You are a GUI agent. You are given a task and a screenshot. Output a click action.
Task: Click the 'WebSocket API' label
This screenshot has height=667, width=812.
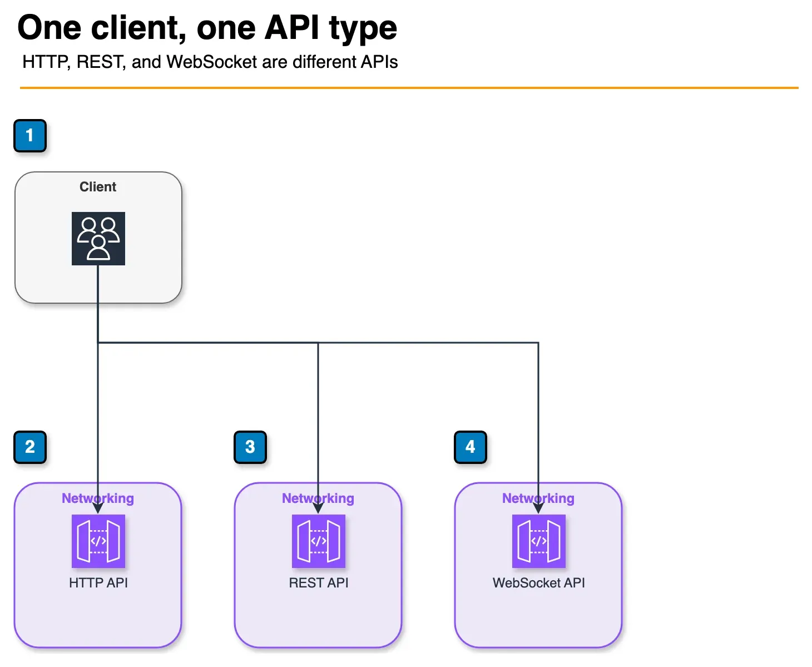(539, 583)
